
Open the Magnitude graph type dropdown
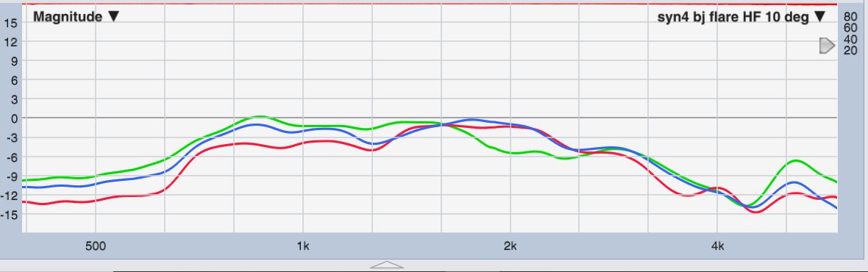coord(76,17)
